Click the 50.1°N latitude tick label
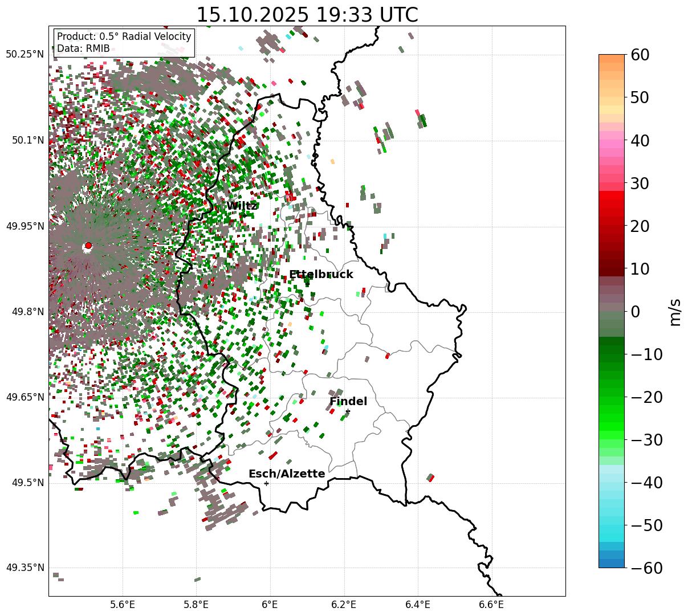The image size is (688, 616). [27, 140]
